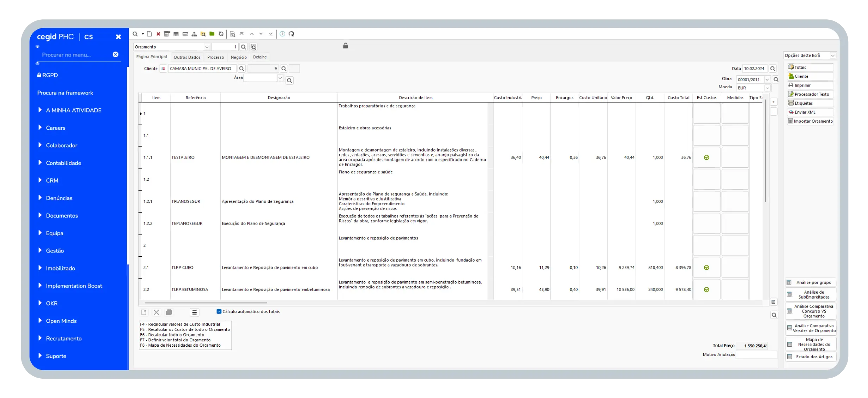Click the keyboard icon in the toolbar

click(x=185, y=34)
